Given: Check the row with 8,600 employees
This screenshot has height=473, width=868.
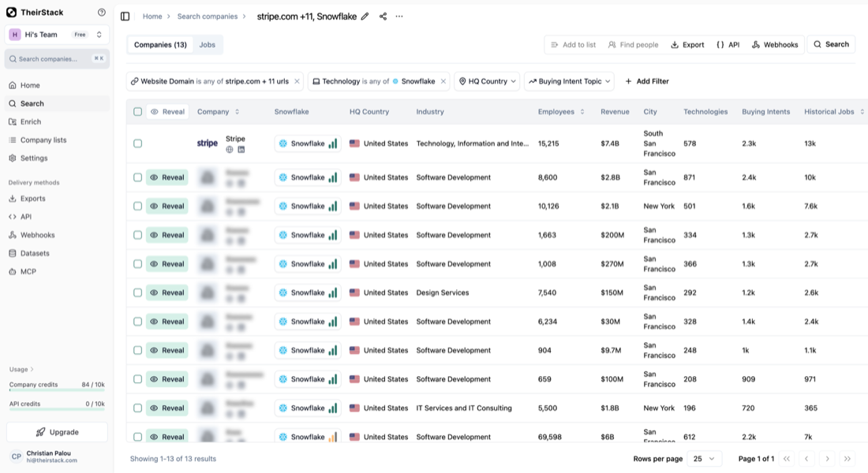Looking at the screenshot, I should point(138,177).
